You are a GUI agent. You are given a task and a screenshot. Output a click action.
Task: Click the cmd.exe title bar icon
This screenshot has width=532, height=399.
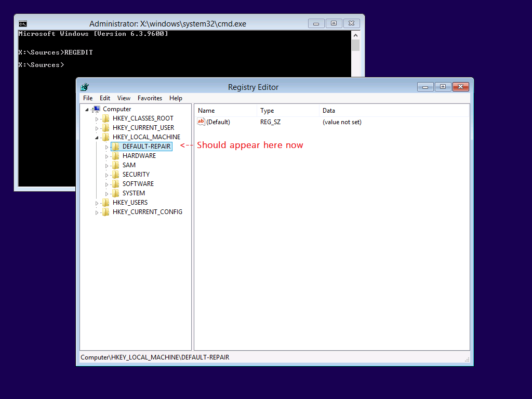(x=23, y=24)
